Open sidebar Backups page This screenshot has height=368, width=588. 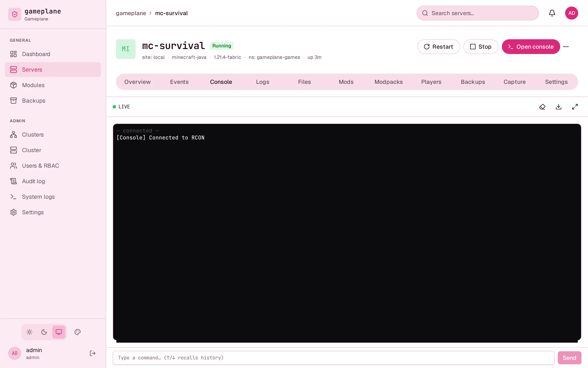53,101
